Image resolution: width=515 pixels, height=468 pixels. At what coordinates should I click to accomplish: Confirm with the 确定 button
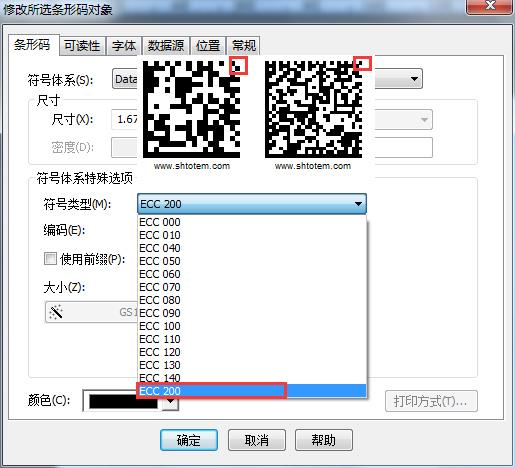click(189, 440)
